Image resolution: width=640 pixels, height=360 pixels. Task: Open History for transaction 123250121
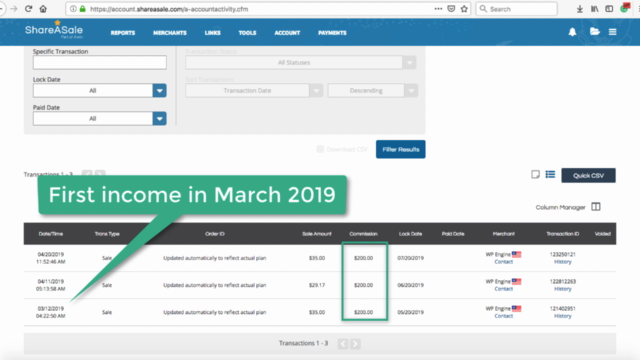[562, 262]
